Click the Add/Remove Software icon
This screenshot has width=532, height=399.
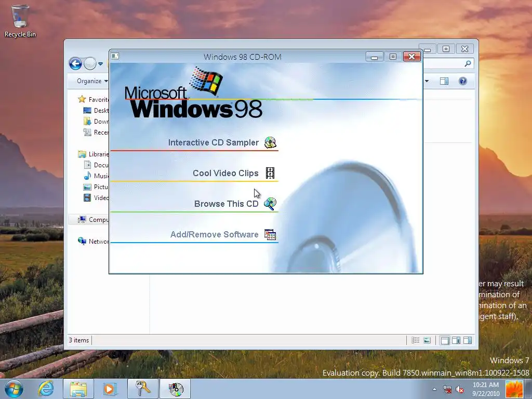click(270, 234)
